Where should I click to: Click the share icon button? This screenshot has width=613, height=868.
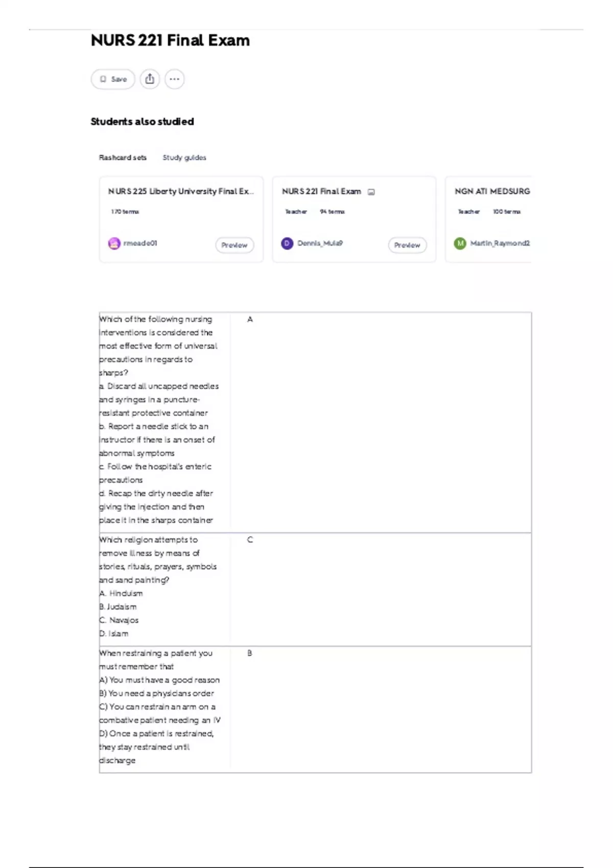click(150, 79)
